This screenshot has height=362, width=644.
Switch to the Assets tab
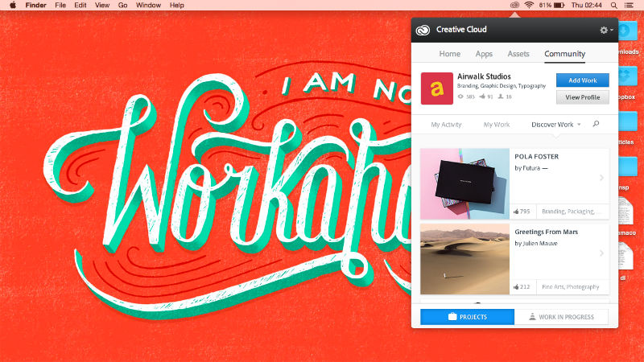click(x=518, y=54)
